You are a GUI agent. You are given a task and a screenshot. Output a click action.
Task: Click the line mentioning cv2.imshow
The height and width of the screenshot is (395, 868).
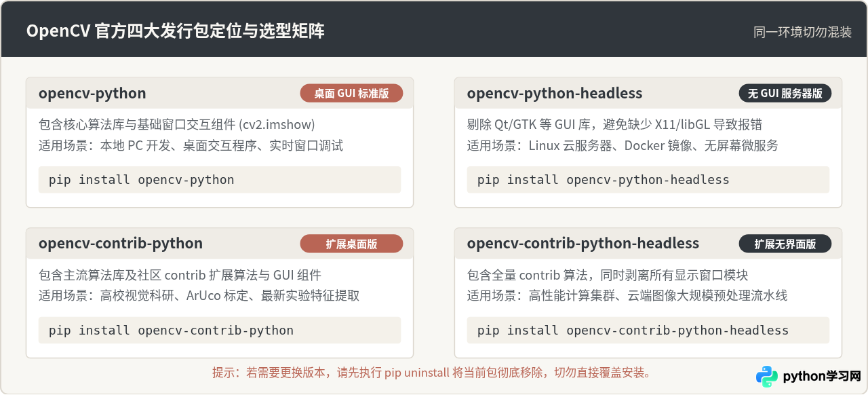pyautogui.click(x=177, y=125)
